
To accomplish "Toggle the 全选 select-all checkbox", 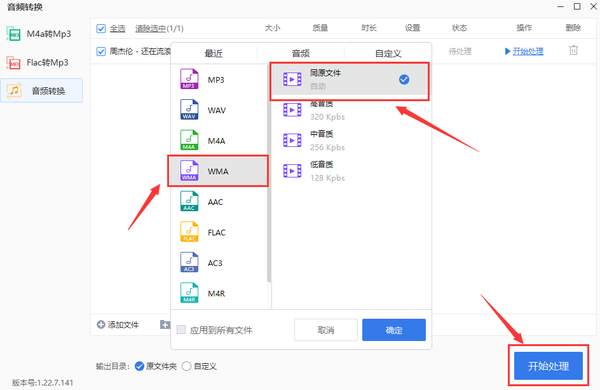I will coord(101,29).
